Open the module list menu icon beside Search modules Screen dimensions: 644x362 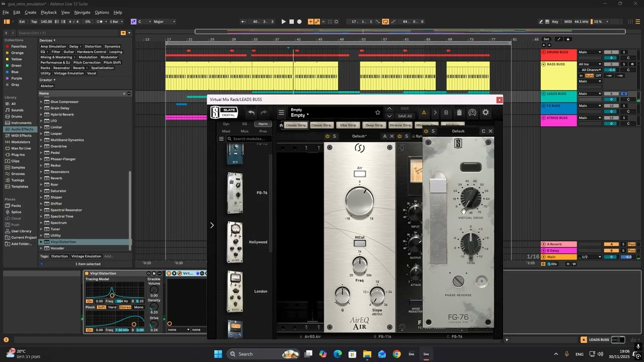[221, 139]
